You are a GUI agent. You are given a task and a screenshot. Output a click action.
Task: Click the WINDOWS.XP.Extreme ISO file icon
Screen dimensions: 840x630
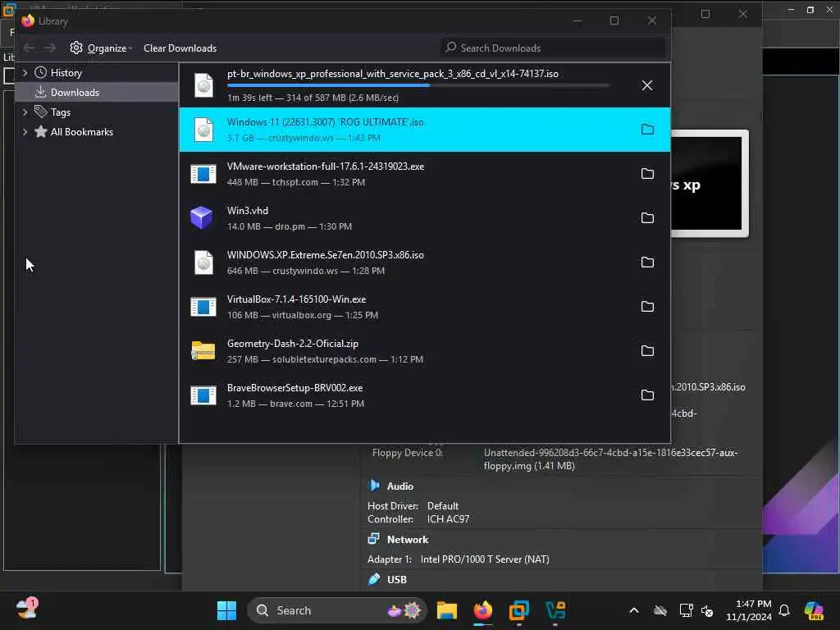(x=203, y=262)
